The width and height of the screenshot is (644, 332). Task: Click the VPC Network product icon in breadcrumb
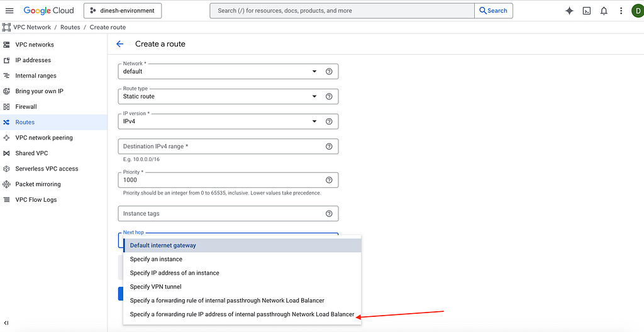(6, 27)
